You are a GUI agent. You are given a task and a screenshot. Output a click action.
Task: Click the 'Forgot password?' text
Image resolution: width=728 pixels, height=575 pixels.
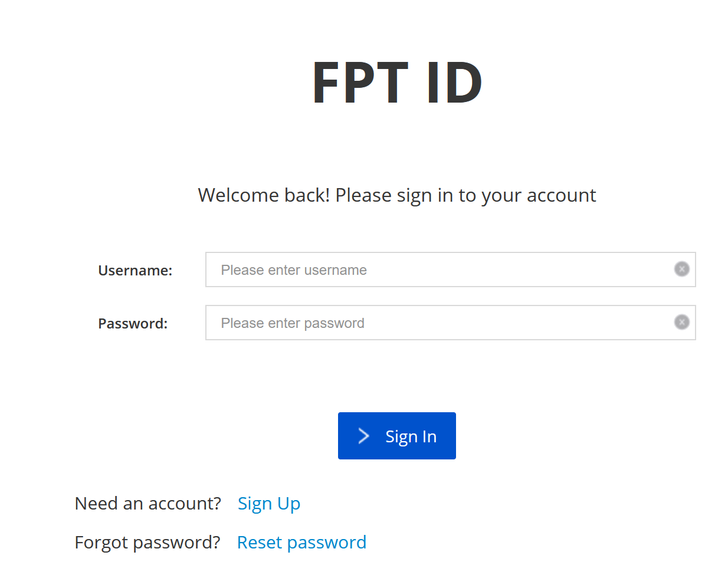pyautogui.click(x=147, y=543)
